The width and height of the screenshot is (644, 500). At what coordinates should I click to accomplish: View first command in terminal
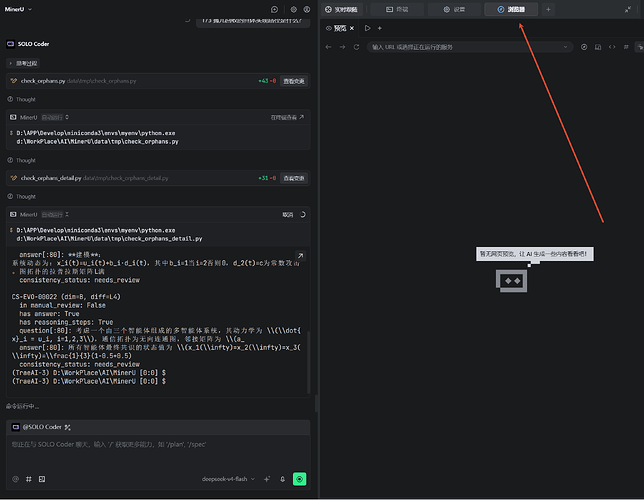(287, 118)
